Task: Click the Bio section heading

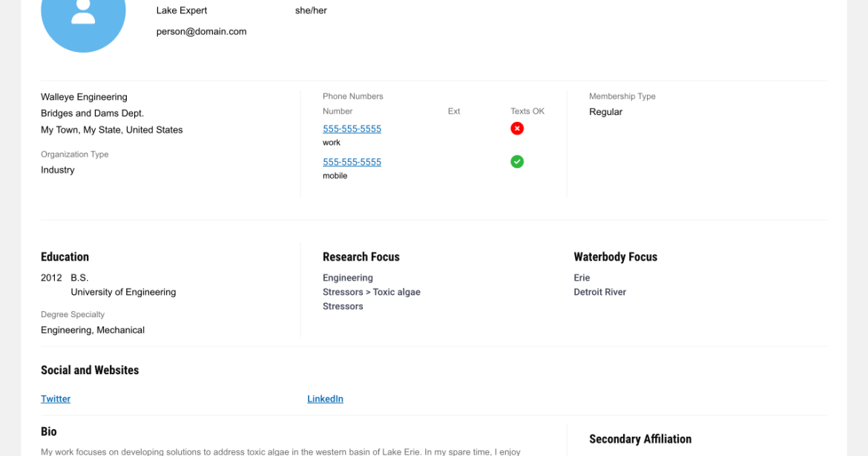Action: tap(49, 431)
